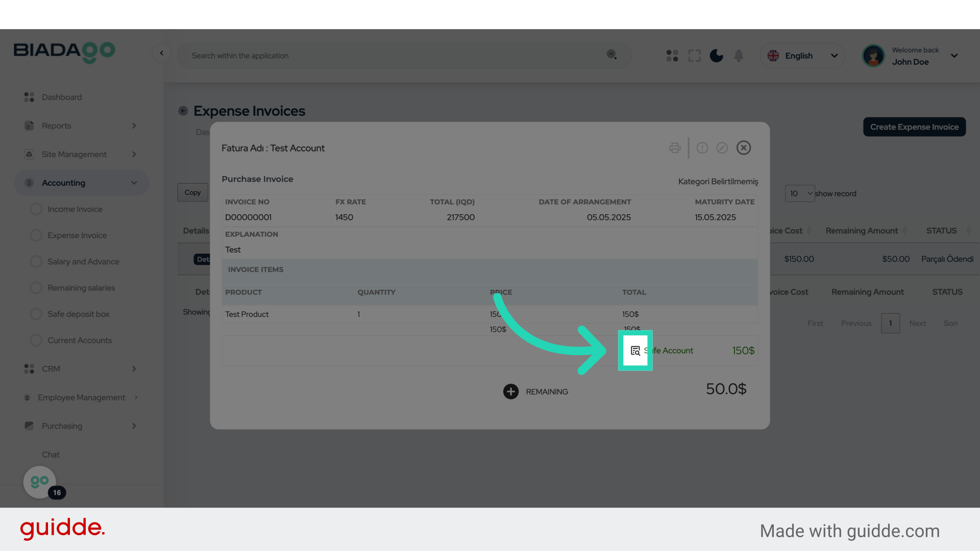
Task: Click Create Expense Invoice button
Action: click(914, 127)
